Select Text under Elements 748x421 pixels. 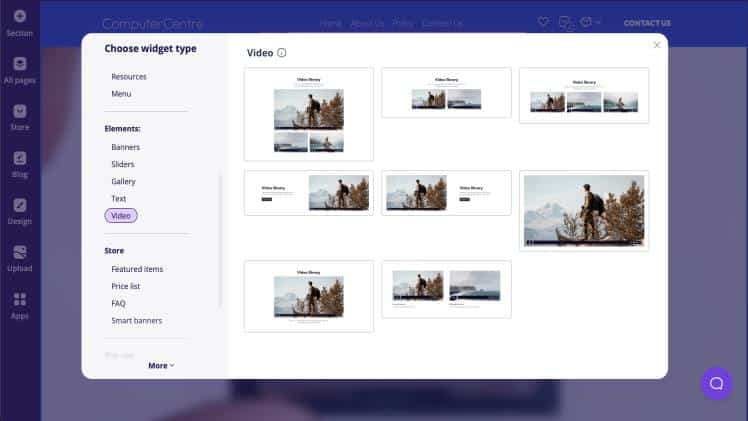click(118, 199)
